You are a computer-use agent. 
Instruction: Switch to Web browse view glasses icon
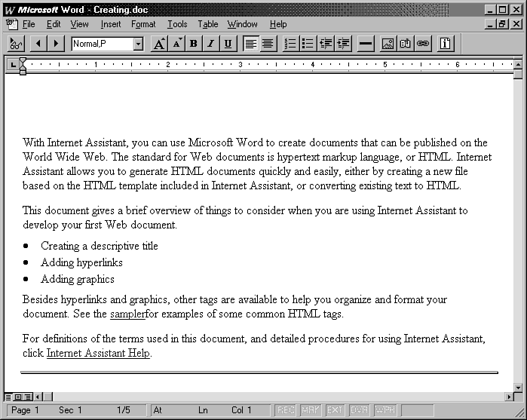pos(16,44)
